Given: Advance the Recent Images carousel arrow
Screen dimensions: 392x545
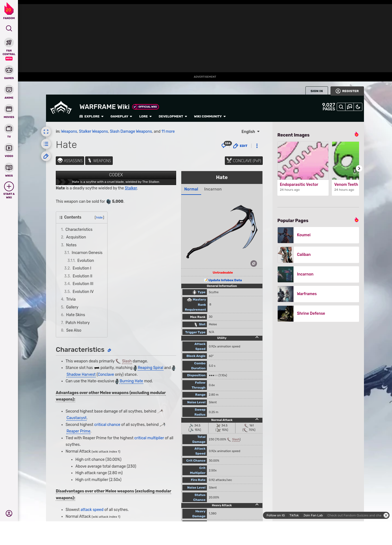Looking at the screenshot, I should 359,168.
